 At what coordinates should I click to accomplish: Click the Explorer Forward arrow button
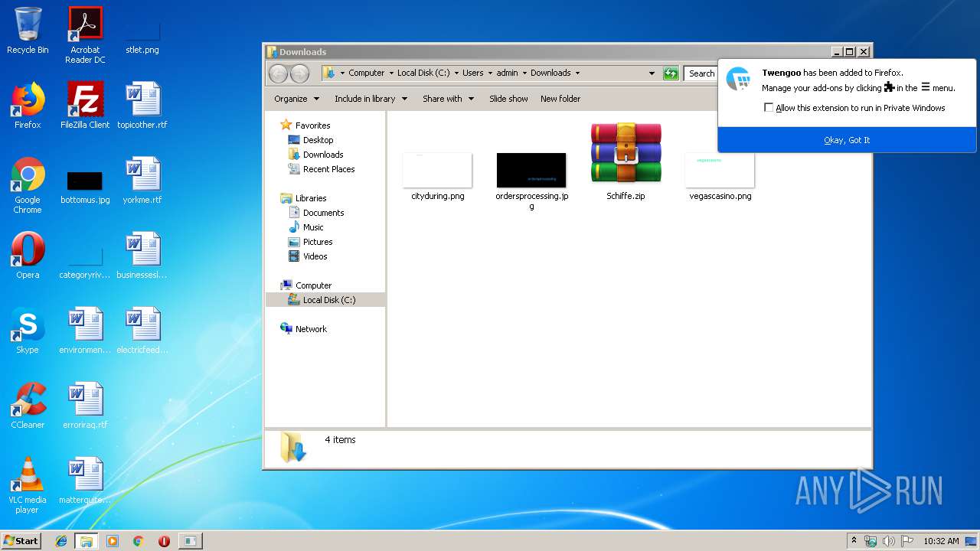tap(299, 73)
